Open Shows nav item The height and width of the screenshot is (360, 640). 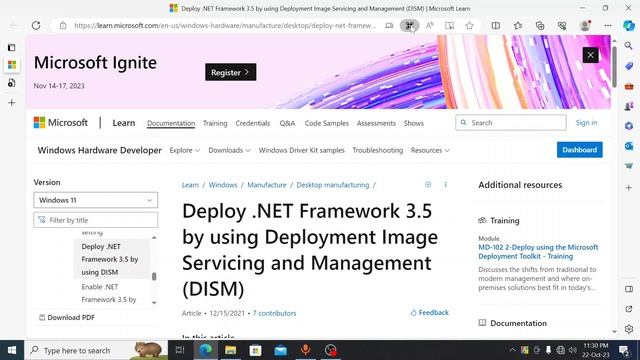[413, 123]
